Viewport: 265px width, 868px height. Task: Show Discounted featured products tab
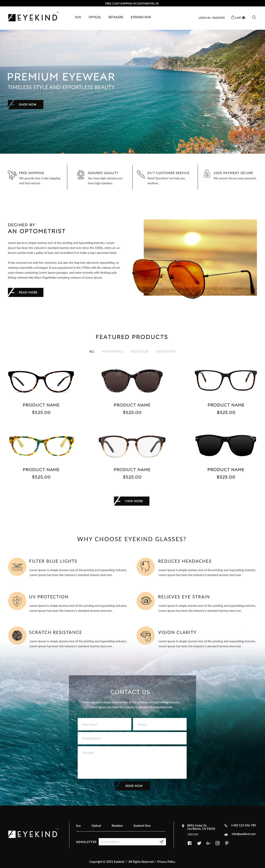click(165, 351)
